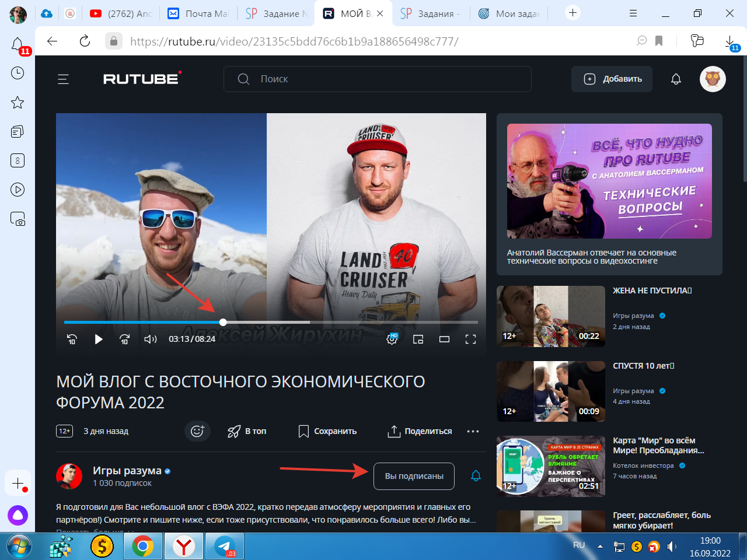This screenshot has width=747, height=560.
Task: Open sidebar history clock
Action: click(18, 73)
